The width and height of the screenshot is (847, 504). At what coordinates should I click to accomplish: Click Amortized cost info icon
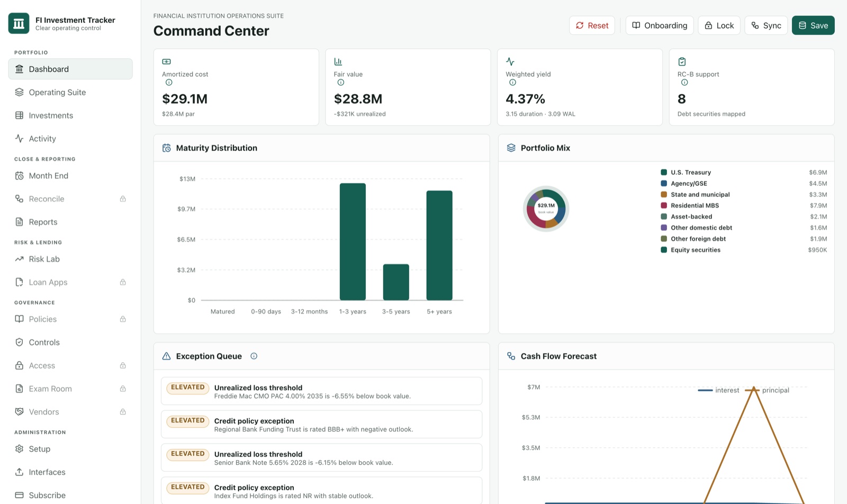pyautogui.click(x=169, y=83)
